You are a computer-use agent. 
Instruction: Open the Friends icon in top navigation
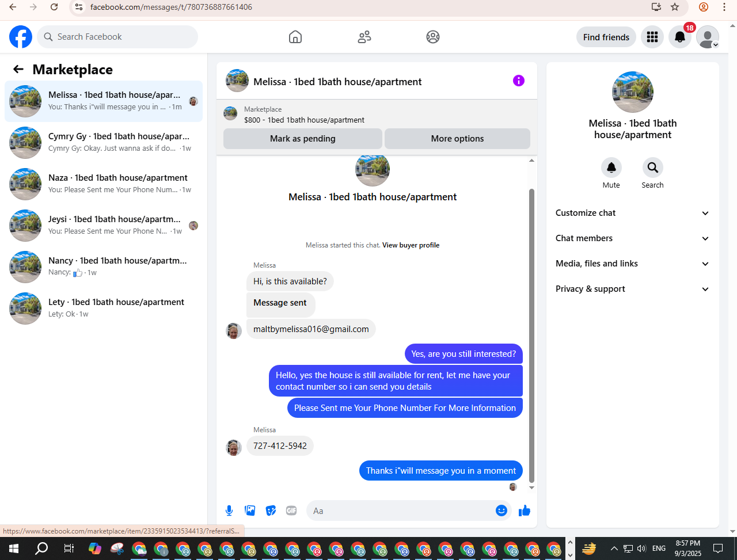pos(364,37)
